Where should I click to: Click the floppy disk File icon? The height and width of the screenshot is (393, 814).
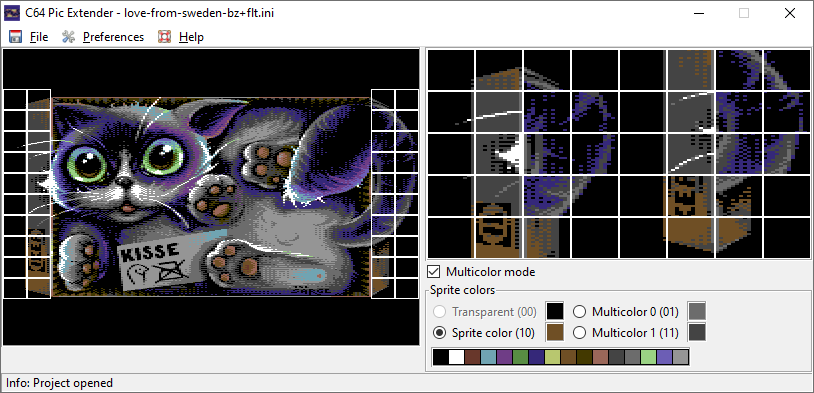[x=16, y=37]
